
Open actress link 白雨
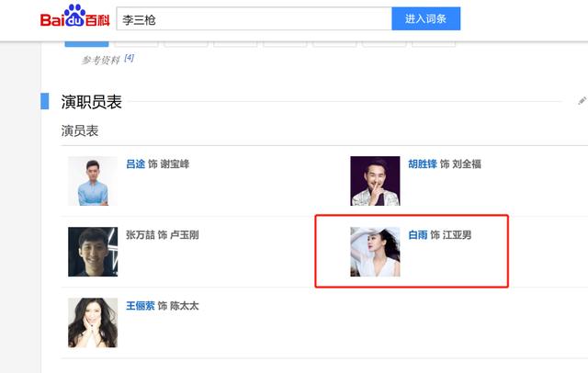[418, 235]
